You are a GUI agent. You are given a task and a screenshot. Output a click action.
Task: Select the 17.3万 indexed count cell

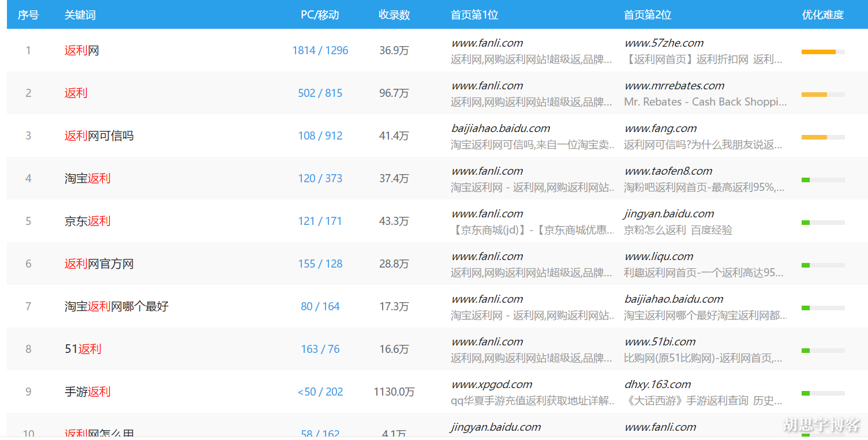pos(394,307)
